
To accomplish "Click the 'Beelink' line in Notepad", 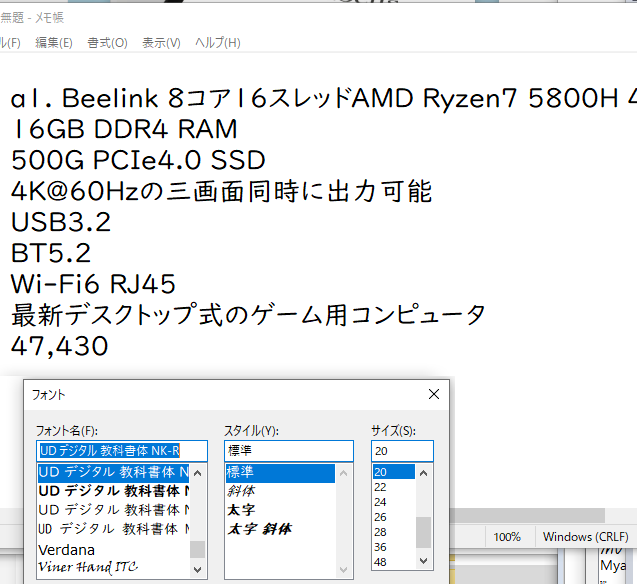I will [x=324, y=98].
